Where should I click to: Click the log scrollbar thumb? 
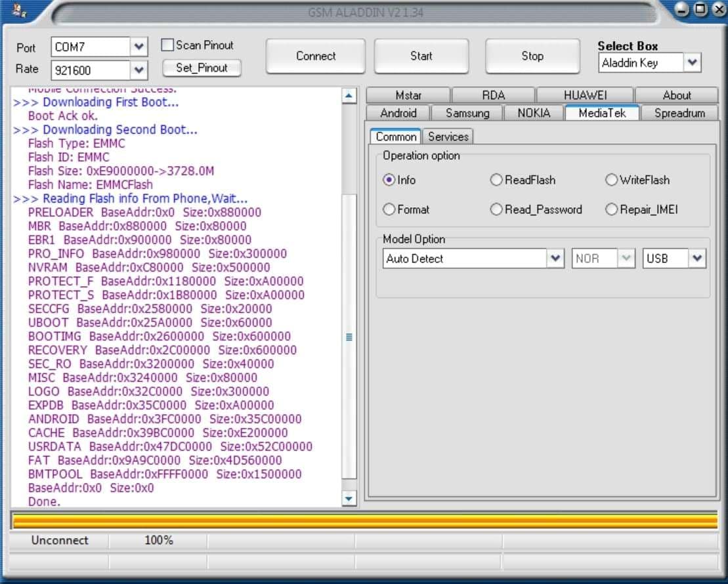pos(349,337)
